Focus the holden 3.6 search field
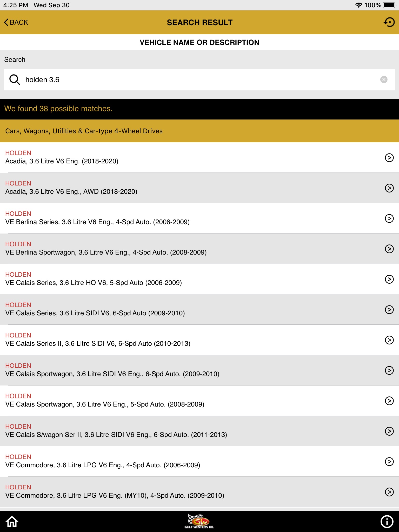 click(199, 80)
